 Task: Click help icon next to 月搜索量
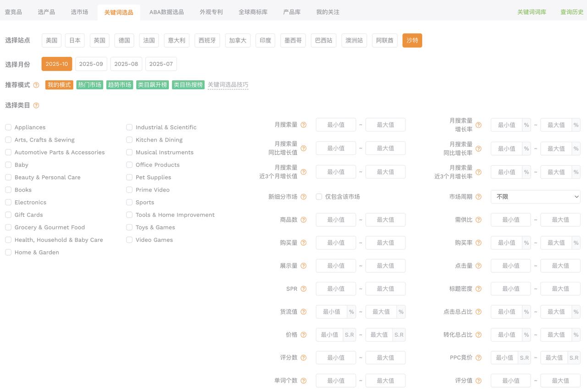coord(304,125)
